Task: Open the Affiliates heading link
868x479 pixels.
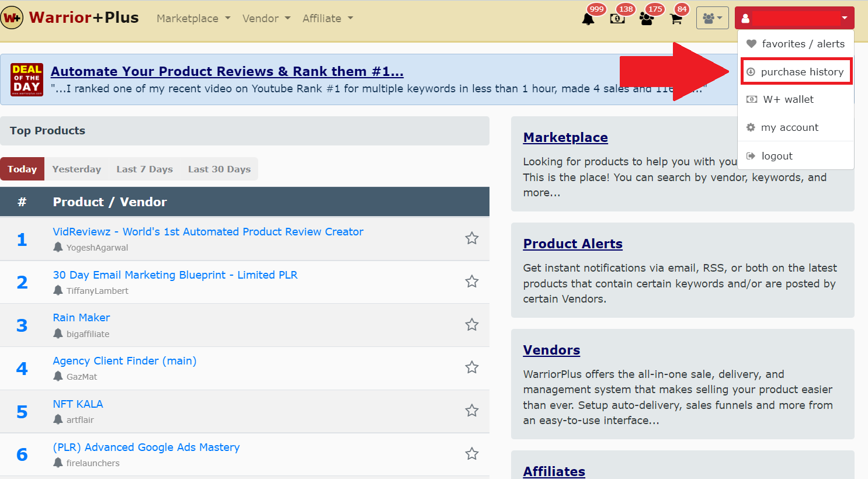Action: pyautogui.click(x=554, y=471)
